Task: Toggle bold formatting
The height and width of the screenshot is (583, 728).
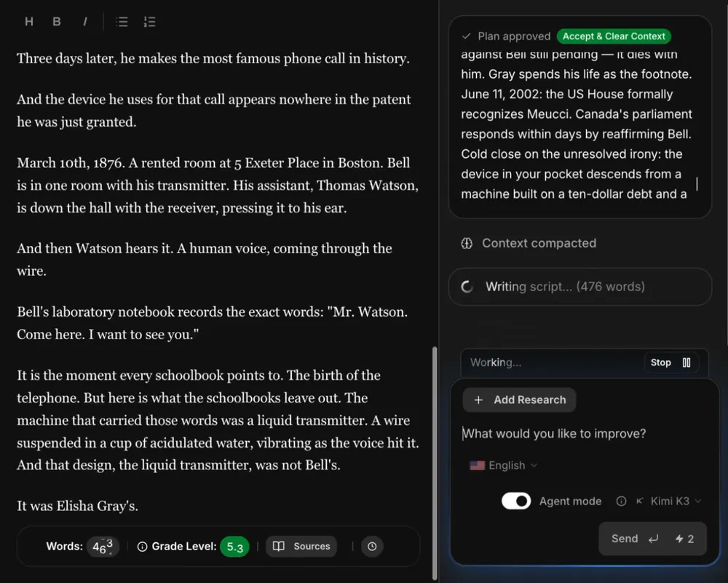Action: (57, 21)
